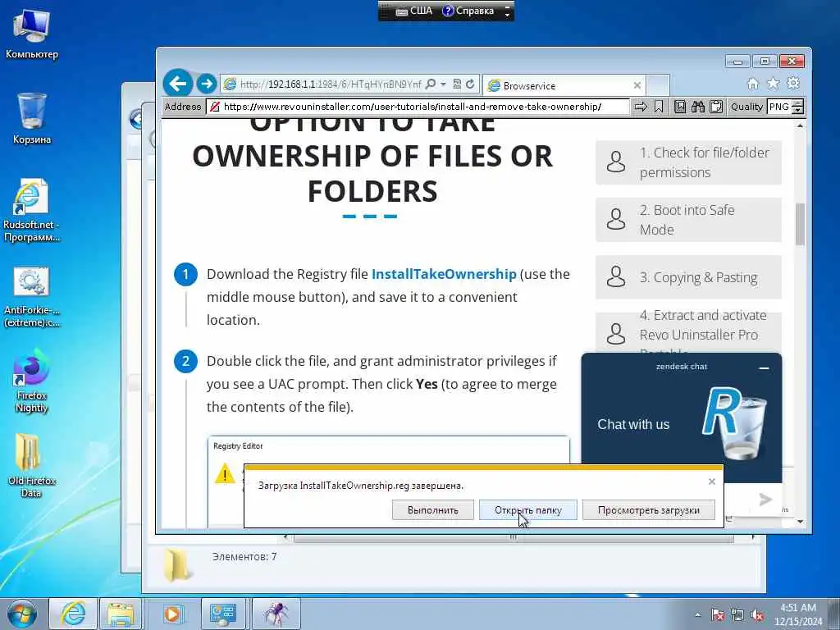Select the Browservice tab

coord(563,85)
